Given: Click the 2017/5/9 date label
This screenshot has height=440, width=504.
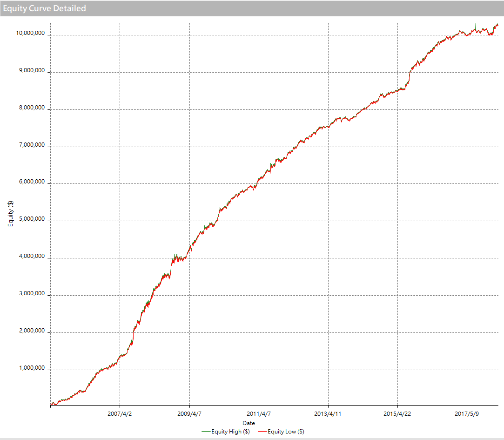Looking at the screenshot, I should click(x=467, y=414).
